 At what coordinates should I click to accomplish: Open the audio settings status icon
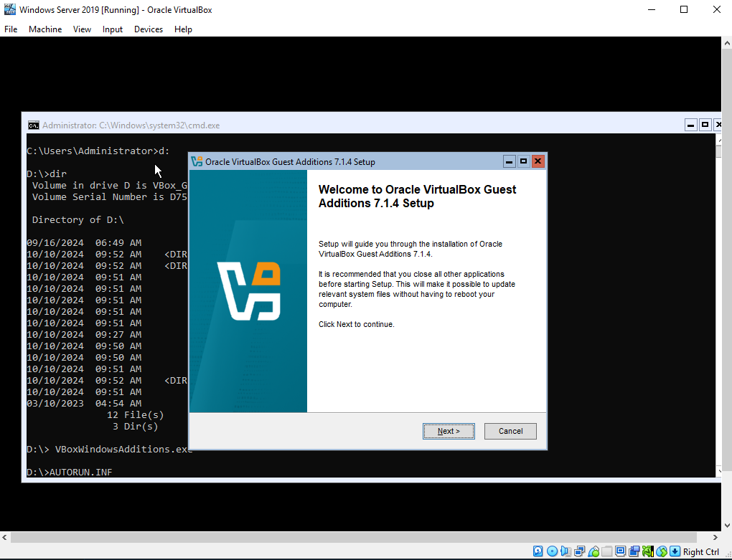click(566, 551)
